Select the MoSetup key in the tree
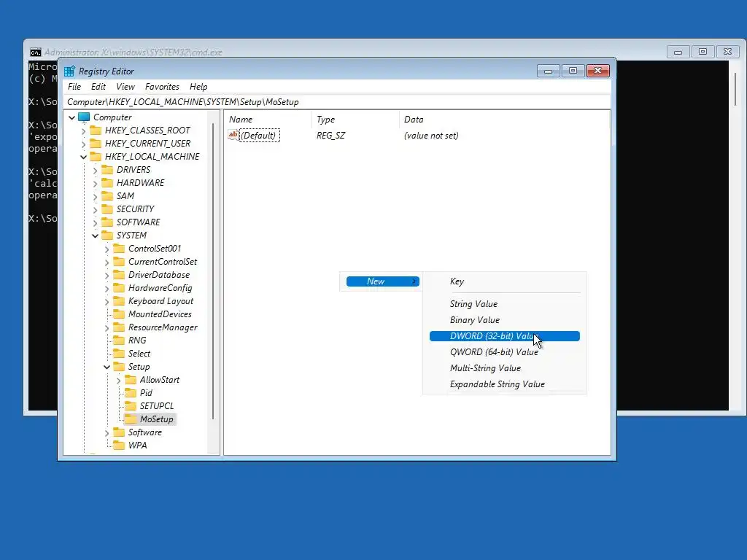 coord(156,419)
